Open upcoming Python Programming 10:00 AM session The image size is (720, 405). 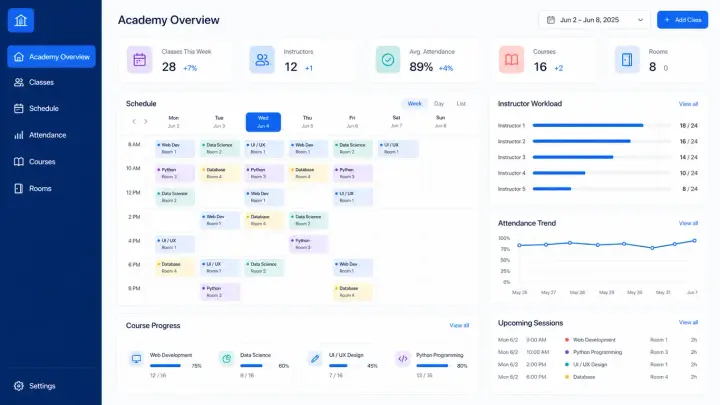coord(597,352)
